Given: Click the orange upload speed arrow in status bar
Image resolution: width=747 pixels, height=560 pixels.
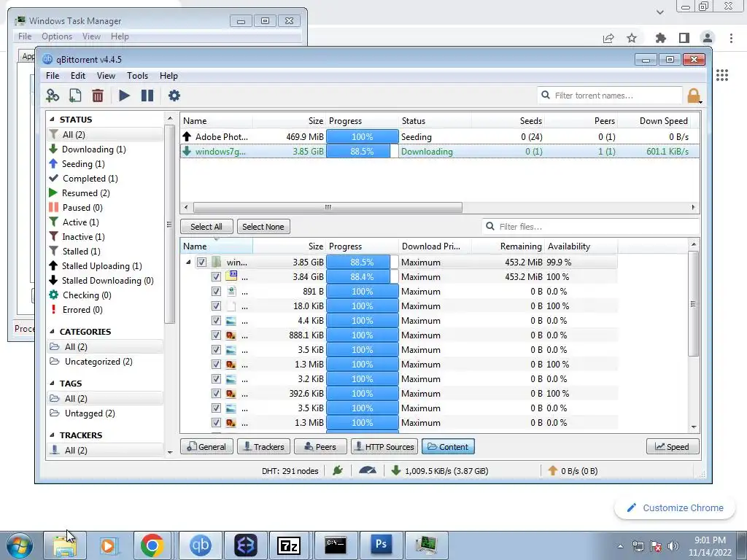Looking at the screenshot, I should [x=553, y=471].
